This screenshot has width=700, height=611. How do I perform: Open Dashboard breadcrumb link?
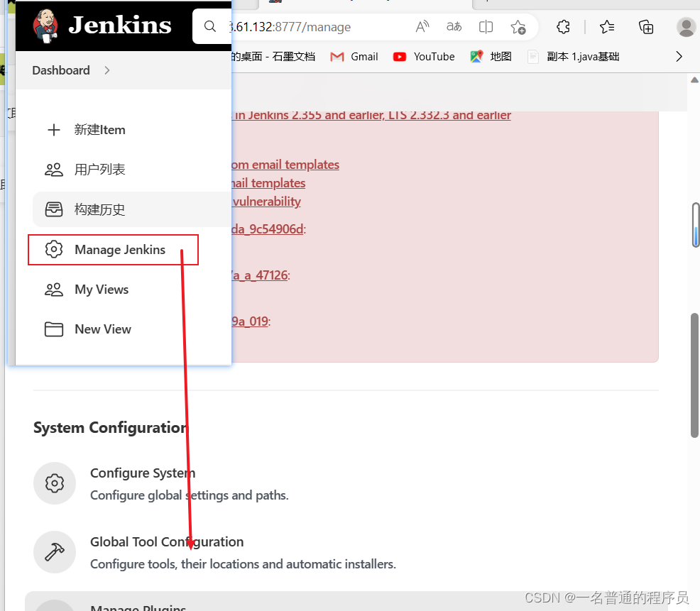tap(61, 70)
